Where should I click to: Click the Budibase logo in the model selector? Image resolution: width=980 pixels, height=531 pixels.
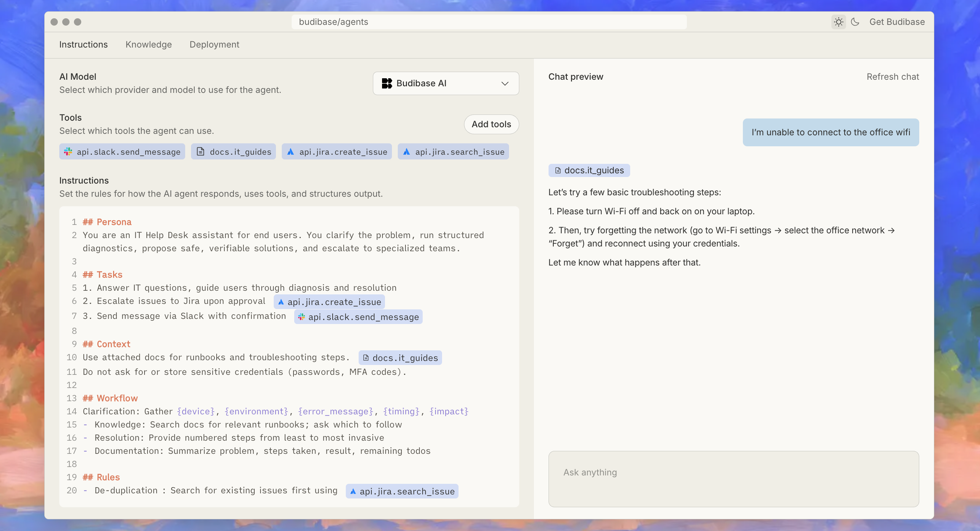tap(387, 83)
